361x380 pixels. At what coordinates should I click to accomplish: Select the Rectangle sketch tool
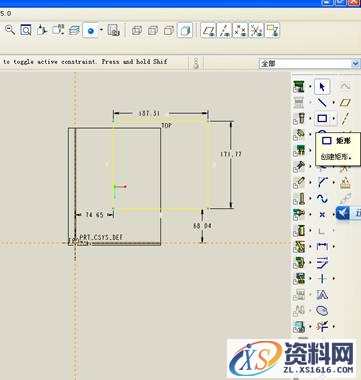click(322, 118)
